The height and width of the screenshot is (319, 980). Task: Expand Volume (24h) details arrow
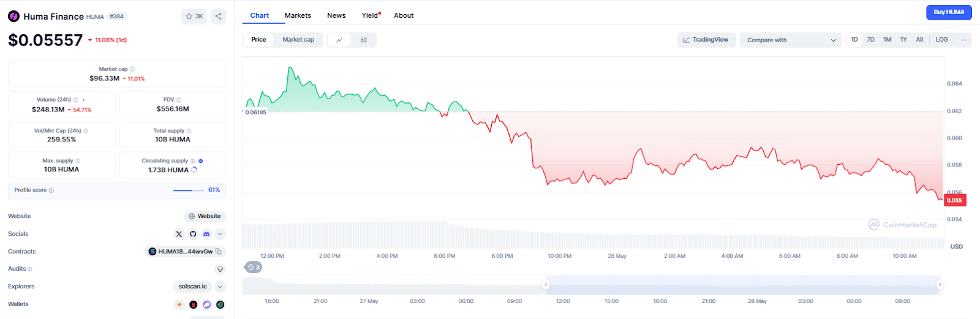84,100
